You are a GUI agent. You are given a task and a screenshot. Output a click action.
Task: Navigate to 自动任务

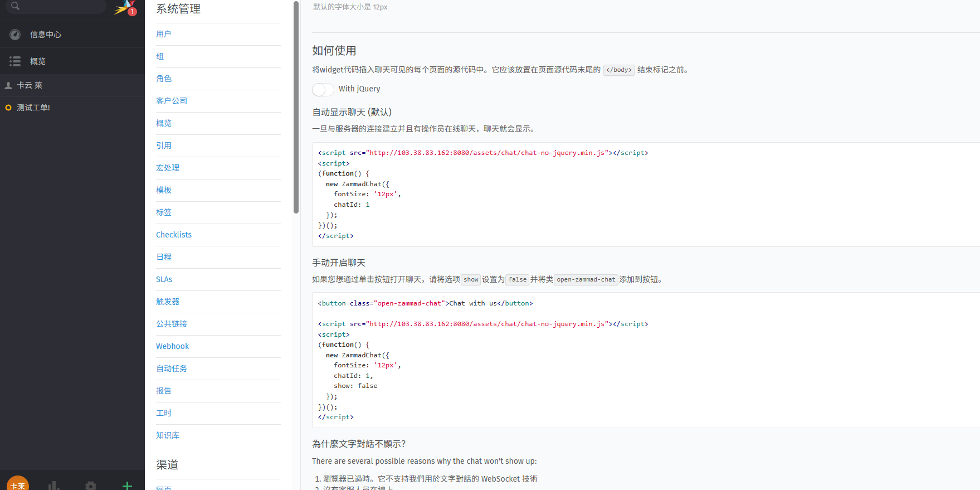(x=172, y=368)
